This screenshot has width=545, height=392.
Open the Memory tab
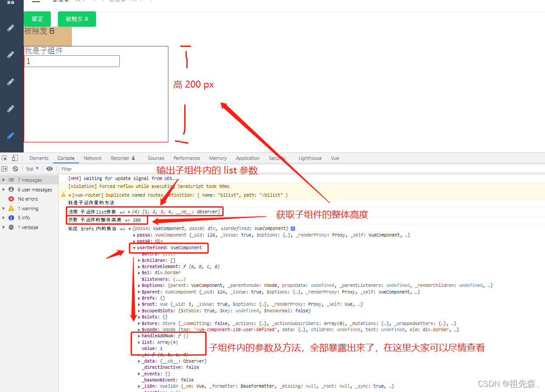218,158
